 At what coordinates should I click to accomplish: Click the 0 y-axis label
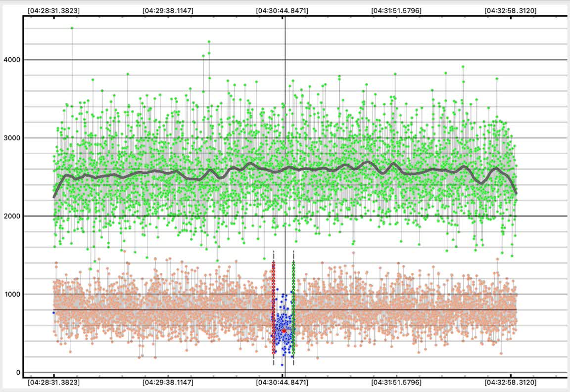click(x=18, y=372)
